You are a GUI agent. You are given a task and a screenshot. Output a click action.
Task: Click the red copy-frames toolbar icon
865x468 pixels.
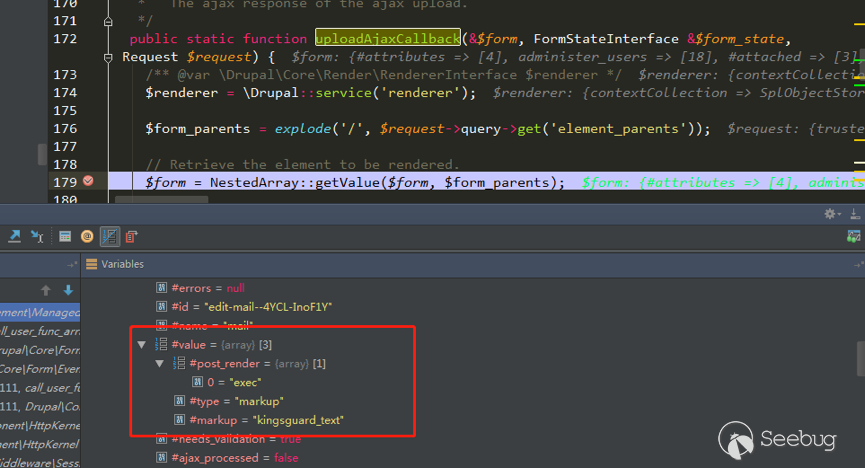[131, 237]
